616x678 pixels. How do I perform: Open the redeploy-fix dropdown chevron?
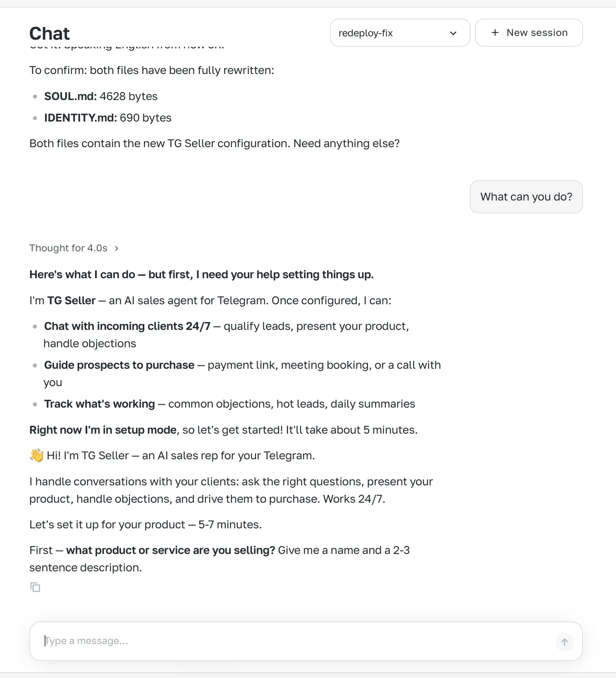coord(453,33)
